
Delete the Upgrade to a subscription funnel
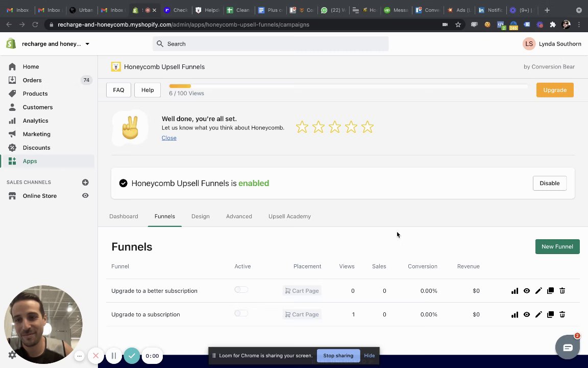tap(562, 314)
